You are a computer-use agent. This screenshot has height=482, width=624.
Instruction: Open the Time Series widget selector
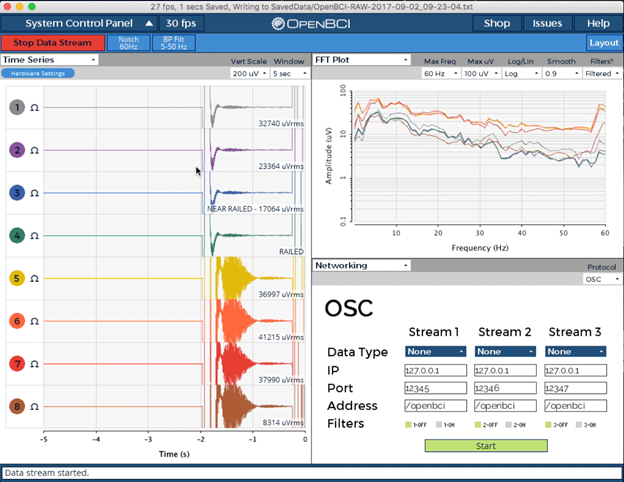[x=49, y=60]
